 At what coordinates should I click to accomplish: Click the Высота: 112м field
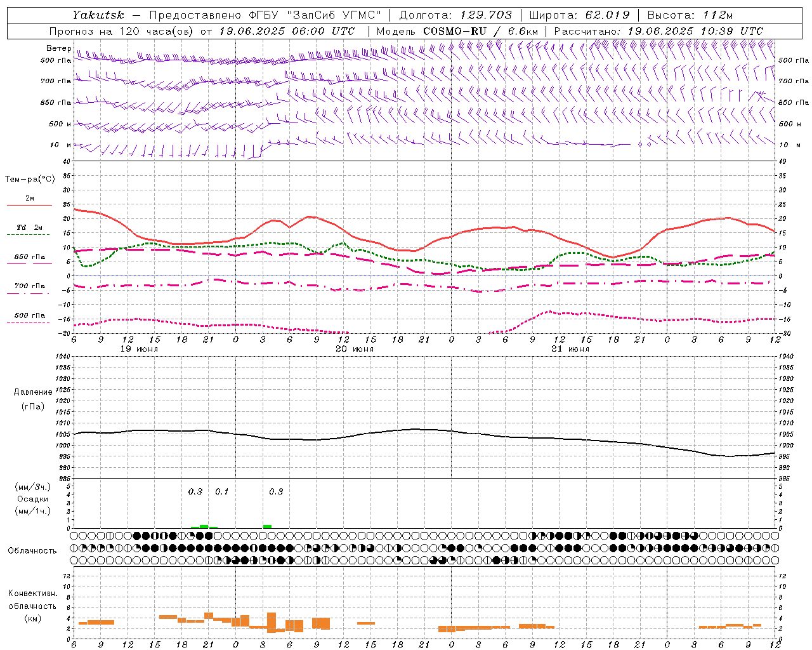click(x=691, y=15)
